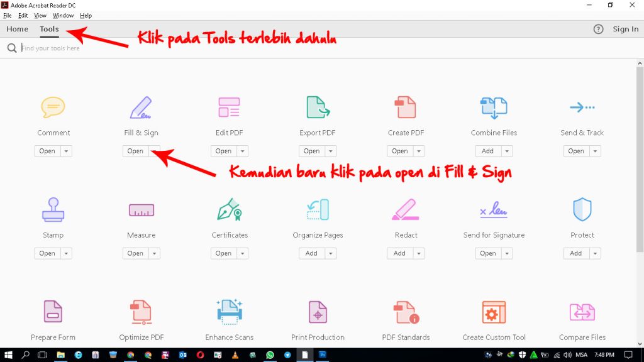Open the Edit menu
This screenshot has width=644, height=362.
(23, 16)
